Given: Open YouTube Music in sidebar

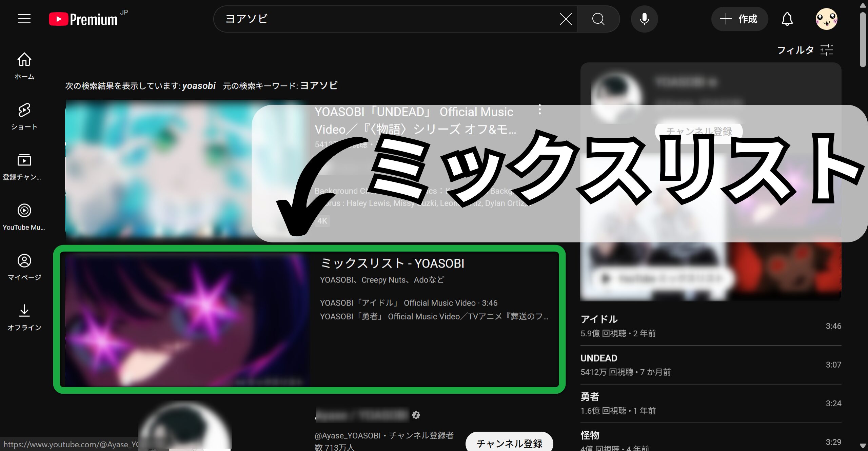Looking at the screenshot, I should pos(24,217).
